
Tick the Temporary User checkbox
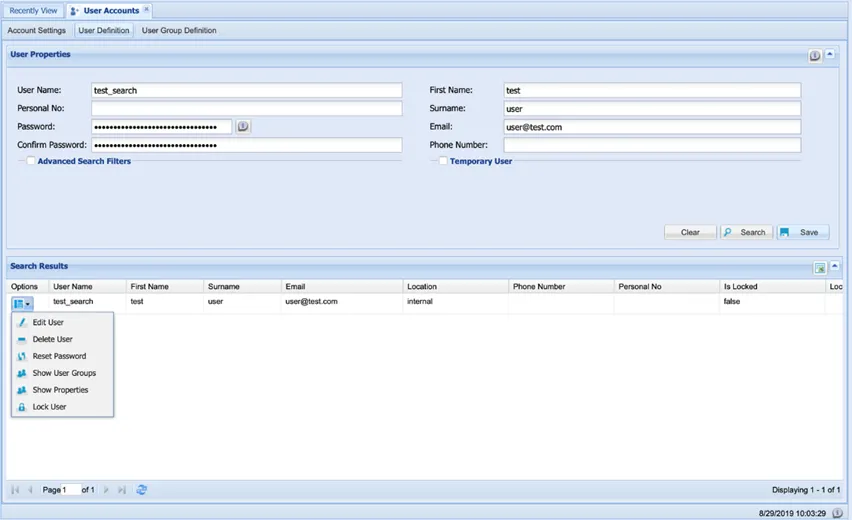tap(443, 161)
